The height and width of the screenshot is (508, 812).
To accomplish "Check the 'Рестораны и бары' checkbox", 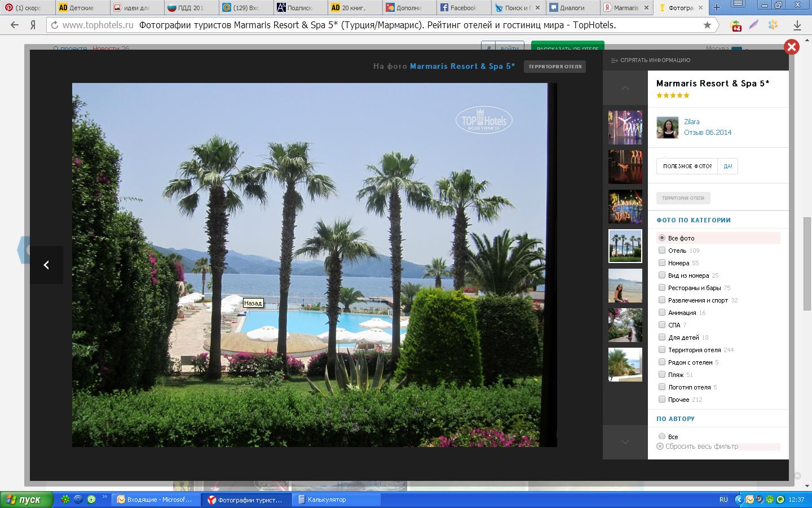I will coord(662,287).
